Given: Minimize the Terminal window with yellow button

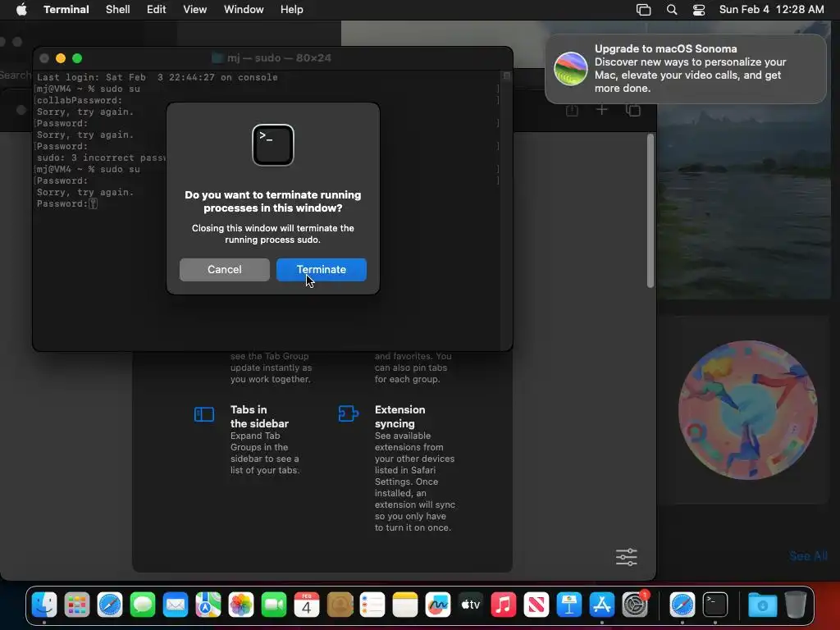Looking at the screenshot, I should pyautogui.click(x=61, y=58).
